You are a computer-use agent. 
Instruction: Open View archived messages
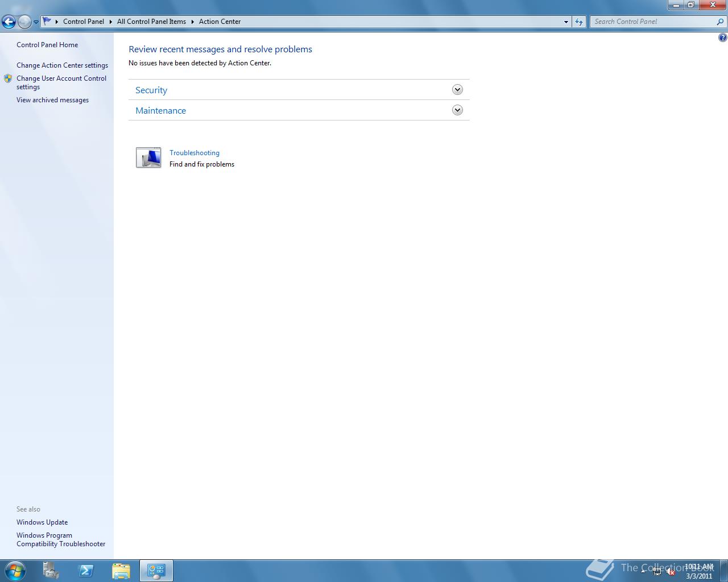pyautogui.click(x=52, y=100)
